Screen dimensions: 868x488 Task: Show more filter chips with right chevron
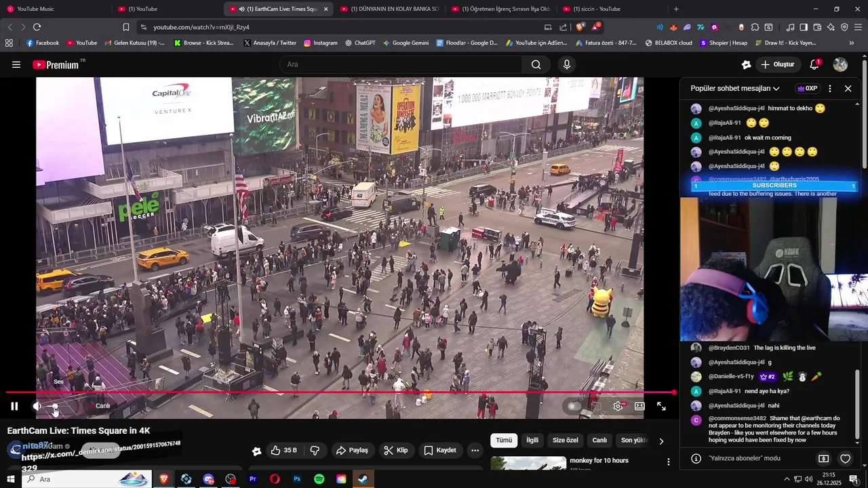point(661,441)
